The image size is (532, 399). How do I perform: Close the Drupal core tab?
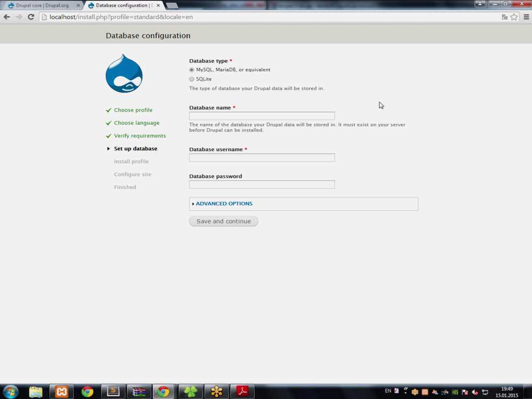[x=78, y=5]
